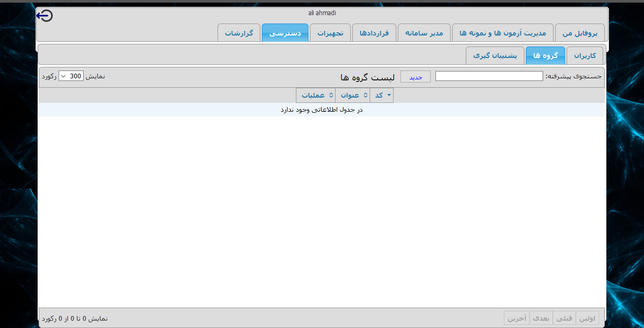Select the گروه ها sub-tab

[545, 55]
